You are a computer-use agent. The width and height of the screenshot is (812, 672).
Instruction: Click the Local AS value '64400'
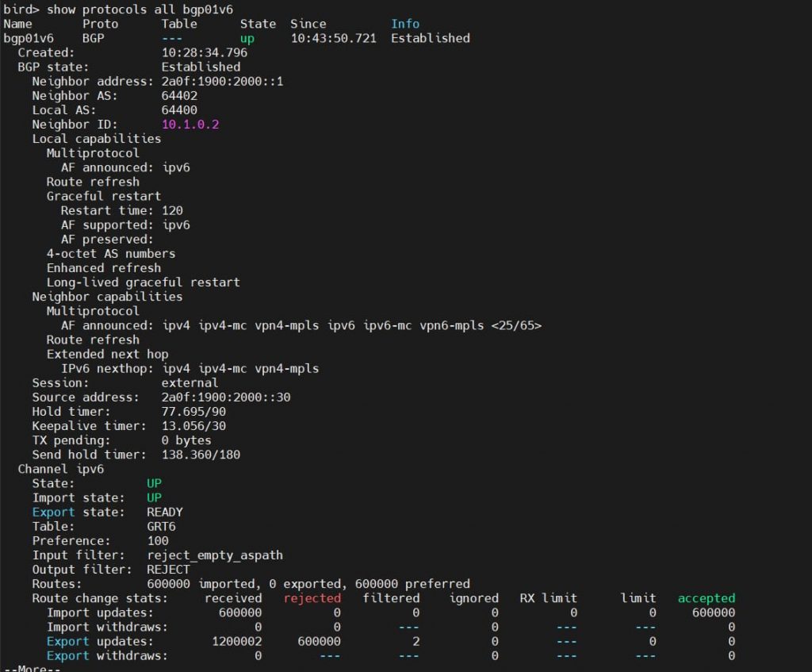[x=179, y=110]
